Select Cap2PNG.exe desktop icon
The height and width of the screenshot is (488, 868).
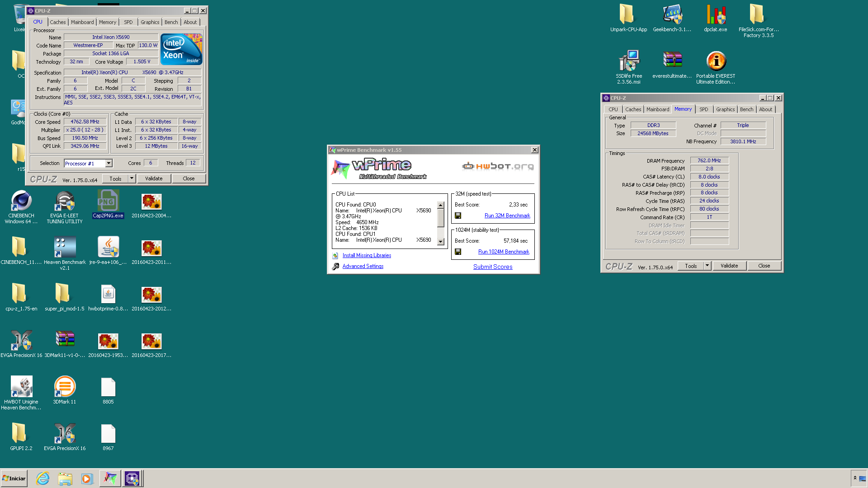(x=108, y=204)
